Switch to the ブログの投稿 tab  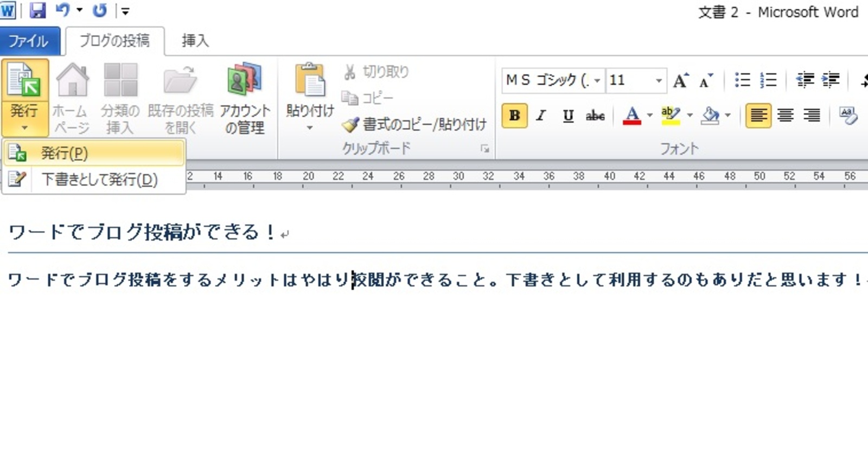(114, 41)
